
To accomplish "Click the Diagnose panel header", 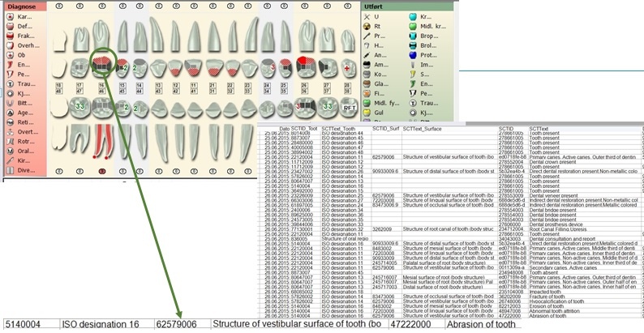I will coord(25,6).
